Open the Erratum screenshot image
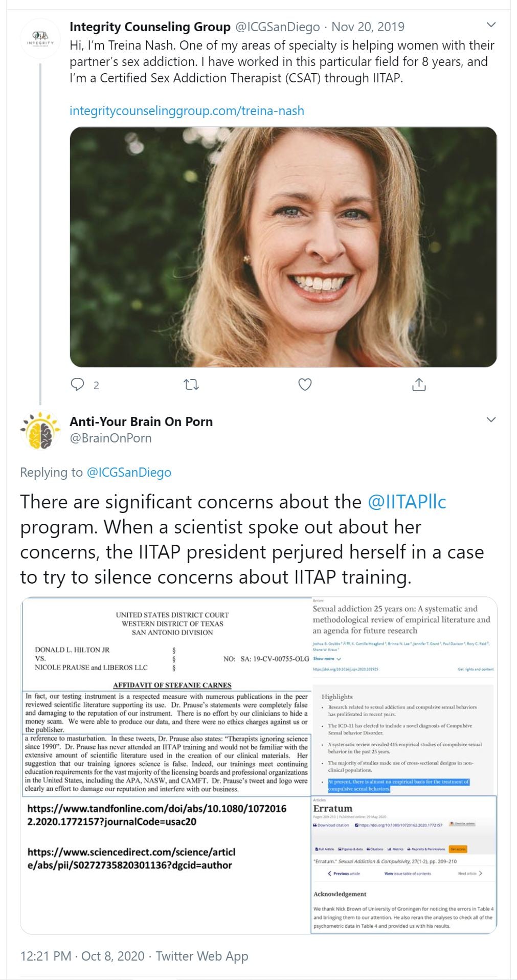 (404, 865)
